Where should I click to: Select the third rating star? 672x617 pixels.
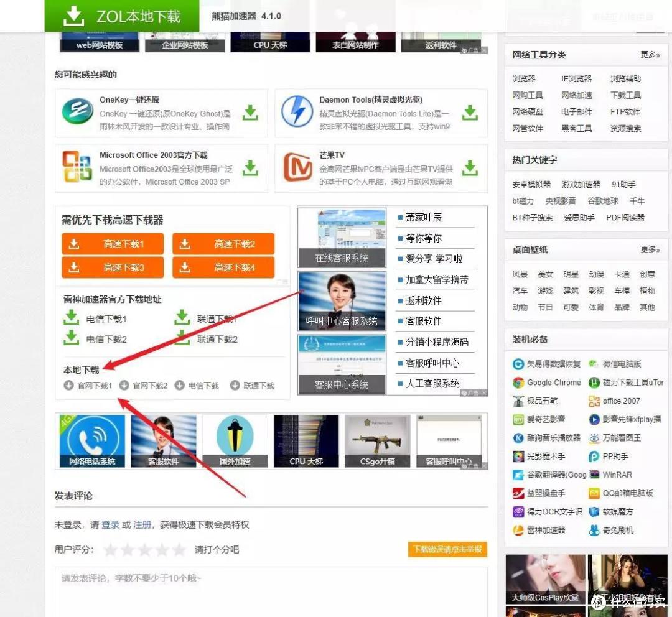coord(145,550)
